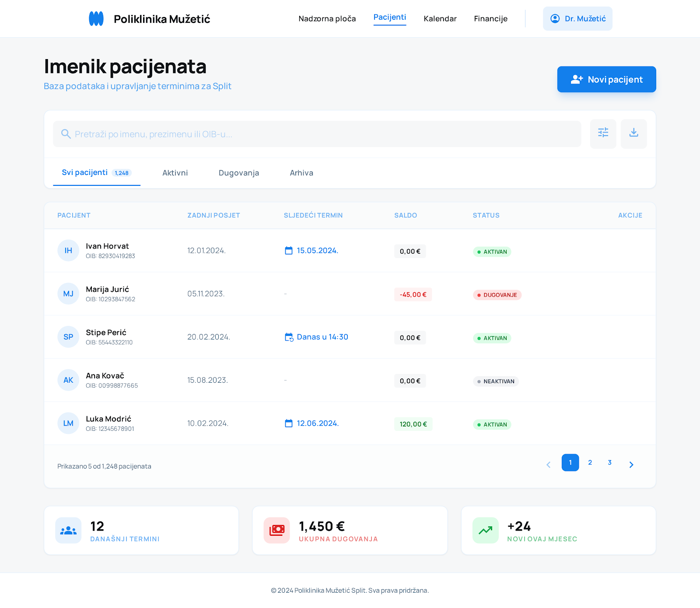Go to page 2 of patients
The height and width of the screenshot is (608, 700).
(590, 463)
